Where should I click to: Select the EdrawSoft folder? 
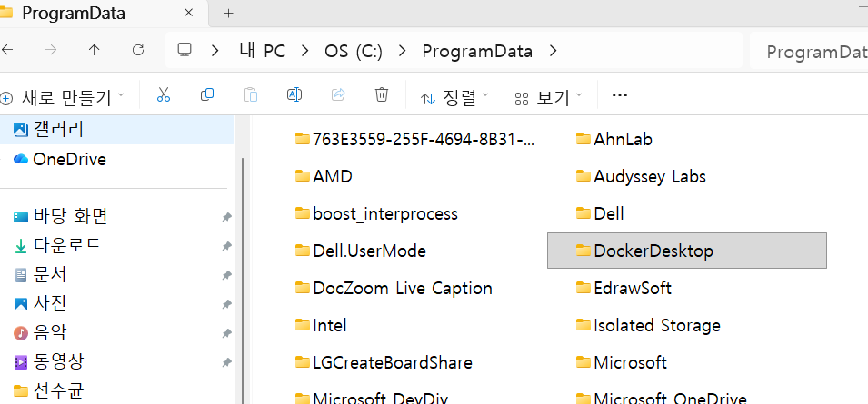624,288
